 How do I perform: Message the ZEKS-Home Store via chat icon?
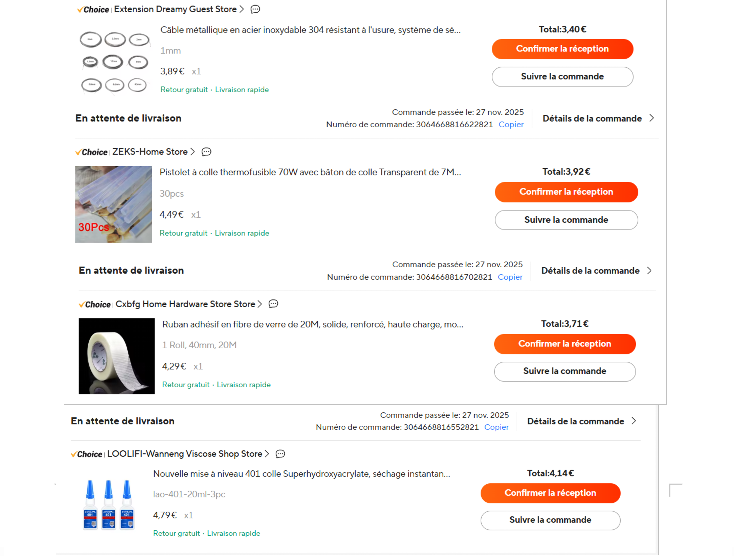206,152
